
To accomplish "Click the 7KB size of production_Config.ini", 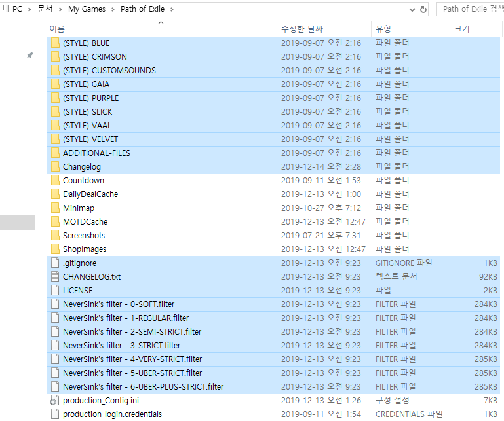I will [x=490, y=401].
